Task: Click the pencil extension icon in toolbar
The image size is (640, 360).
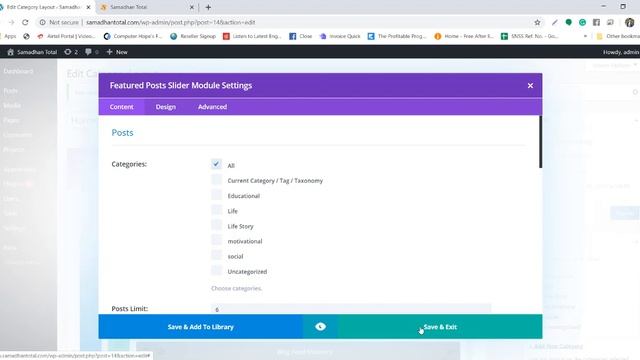Action: pyautogui.click(x=554, y=22)
